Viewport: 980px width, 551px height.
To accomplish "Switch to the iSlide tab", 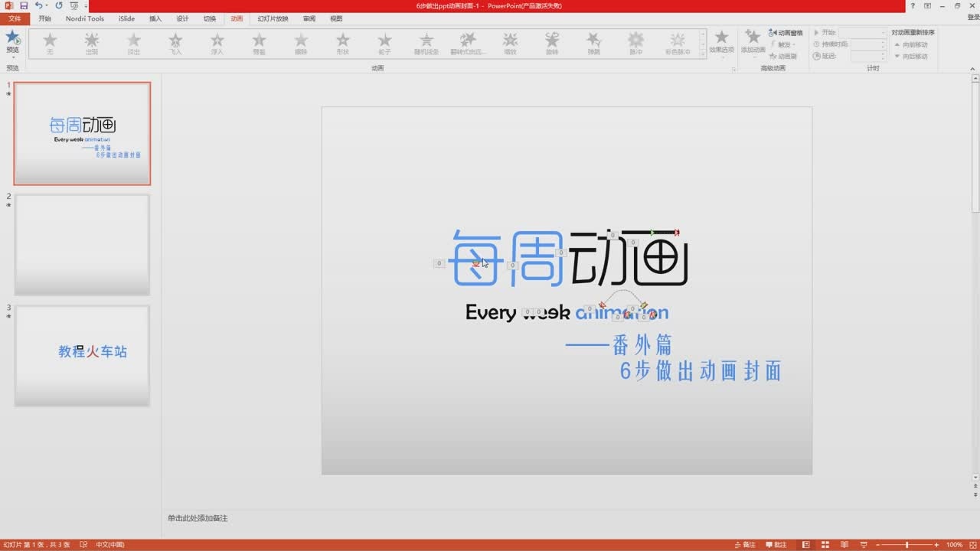I will [x=126, y=18].
